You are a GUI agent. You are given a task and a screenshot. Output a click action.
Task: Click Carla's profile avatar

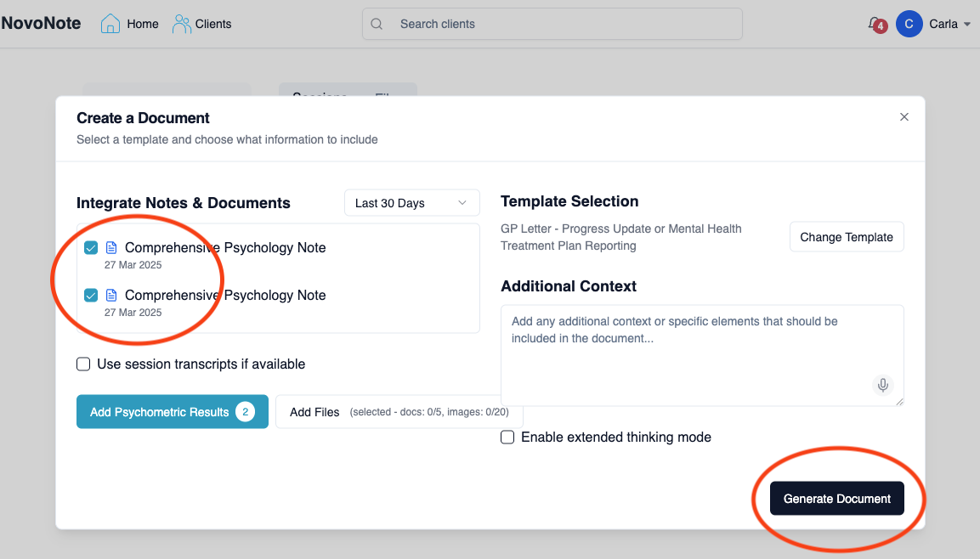909,24
